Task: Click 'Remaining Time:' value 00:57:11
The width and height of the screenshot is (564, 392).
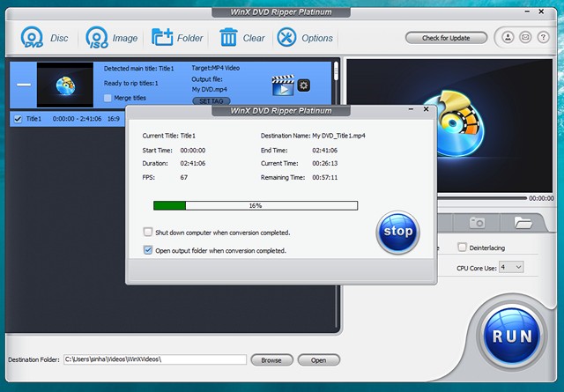Action: (x=325, y=177)
